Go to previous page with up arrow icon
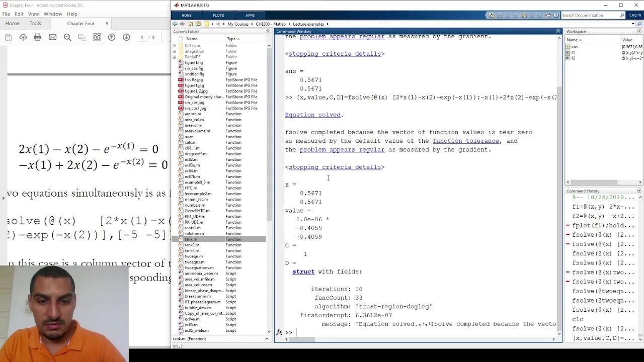 pyautogui.click(x=112, y=37)
